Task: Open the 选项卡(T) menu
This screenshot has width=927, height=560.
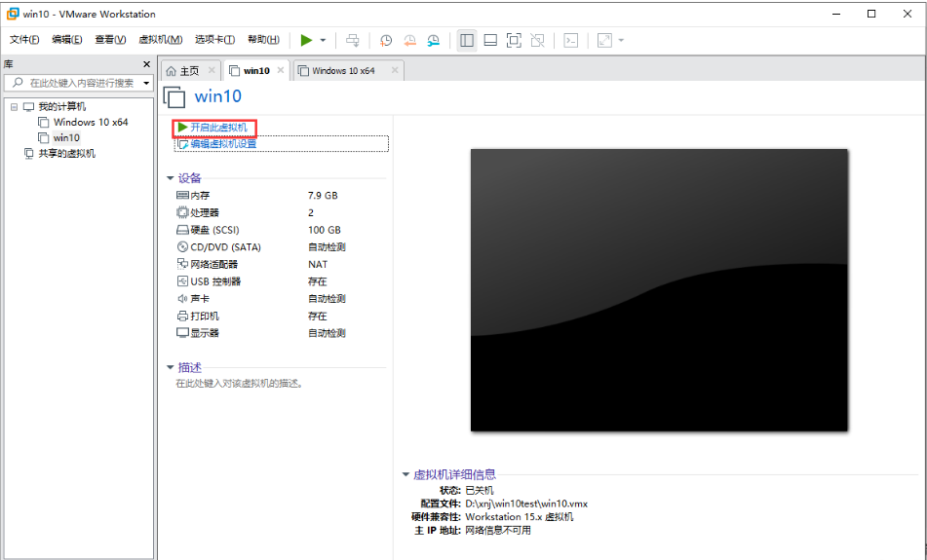Action: 214,40
